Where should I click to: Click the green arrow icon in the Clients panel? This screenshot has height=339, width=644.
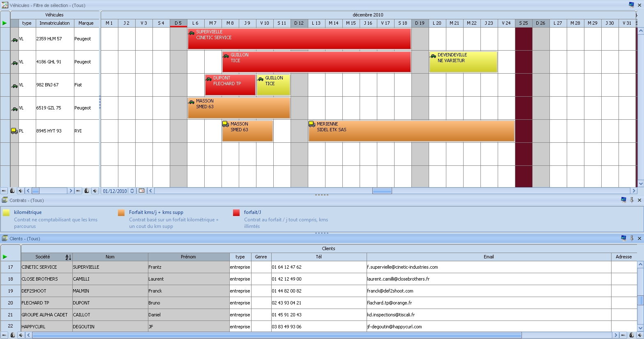click(x=5, y=257)
